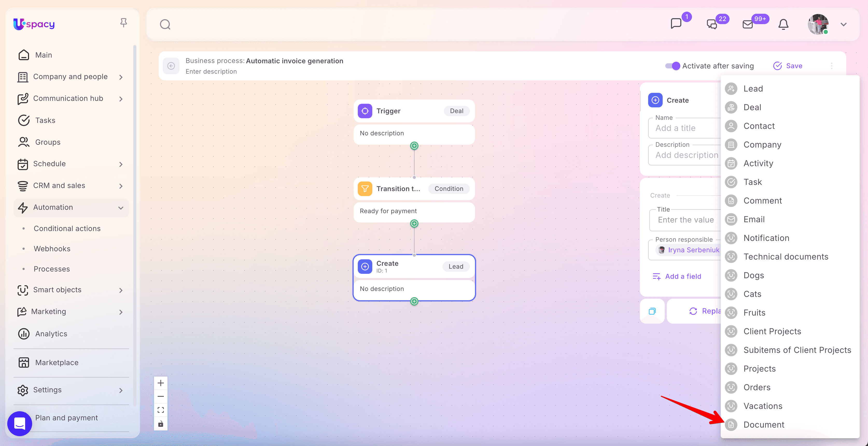Open the user profile dropdown arrow
The image size is (868, 446).
tap(843, 24)
